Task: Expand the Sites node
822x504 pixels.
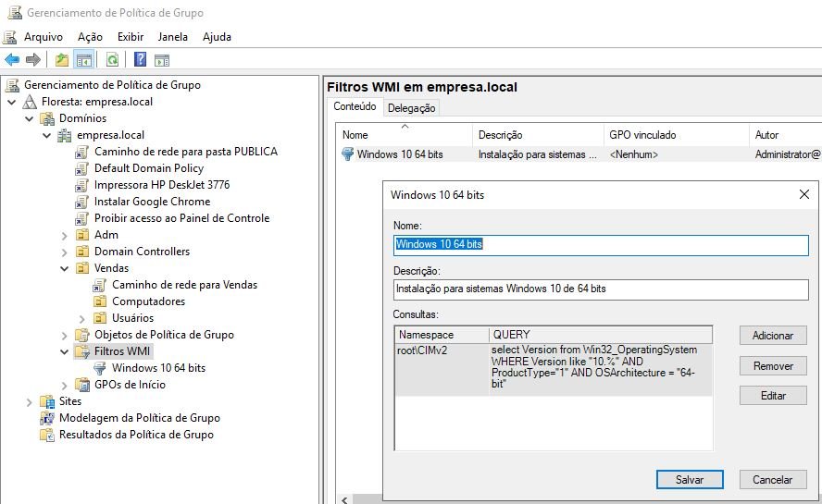Action: (x=30, y=402)
